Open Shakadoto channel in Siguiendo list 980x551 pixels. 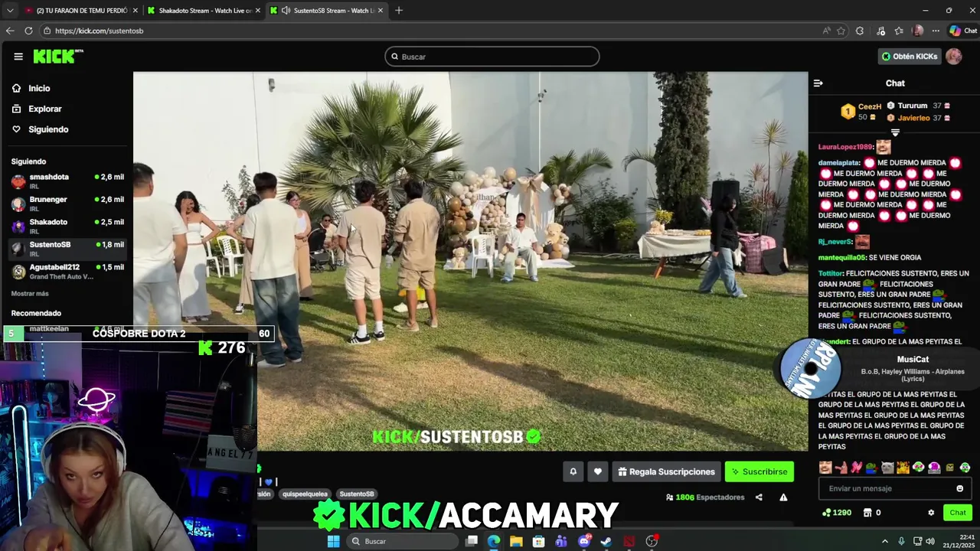[67, 227]
